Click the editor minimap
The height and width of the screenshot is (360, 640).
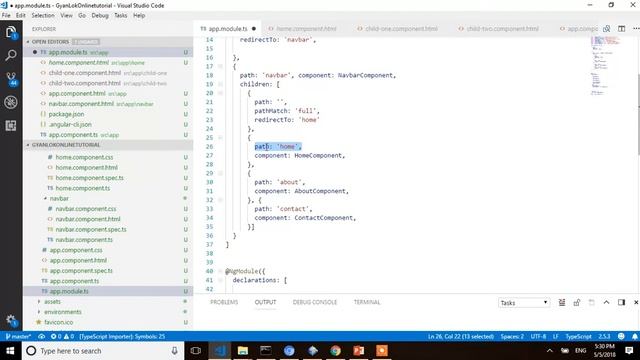click(x=608, y=65)
